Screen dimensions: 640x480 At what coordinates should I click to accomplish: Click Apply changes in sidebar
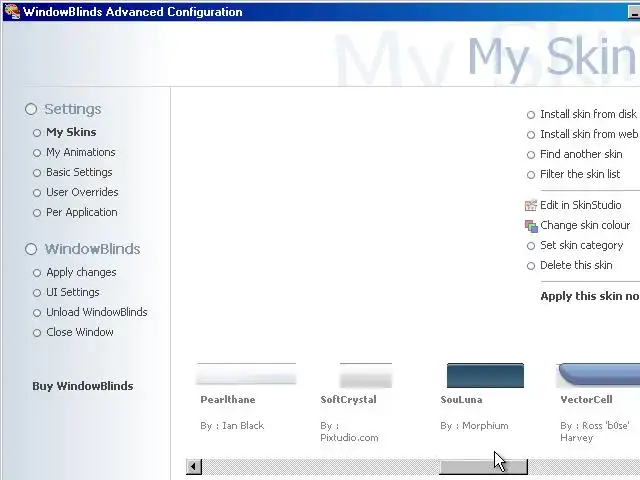pos(81,272)
